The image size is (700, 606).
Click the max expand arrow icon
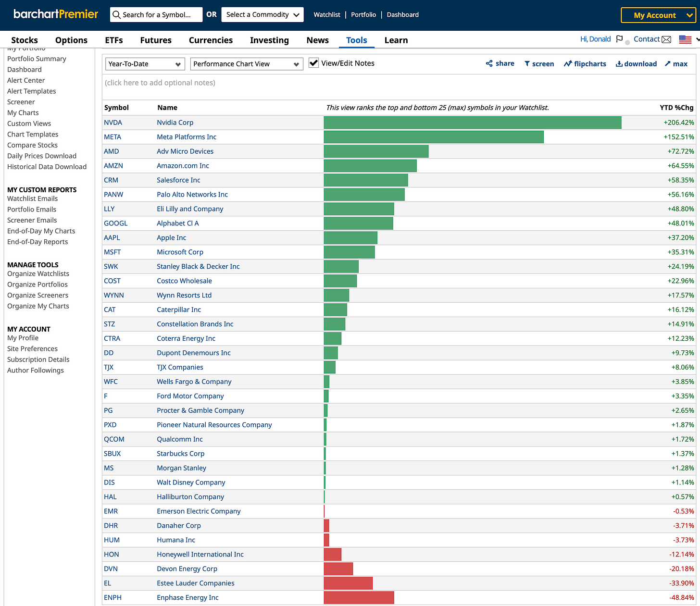coord(668,63)
